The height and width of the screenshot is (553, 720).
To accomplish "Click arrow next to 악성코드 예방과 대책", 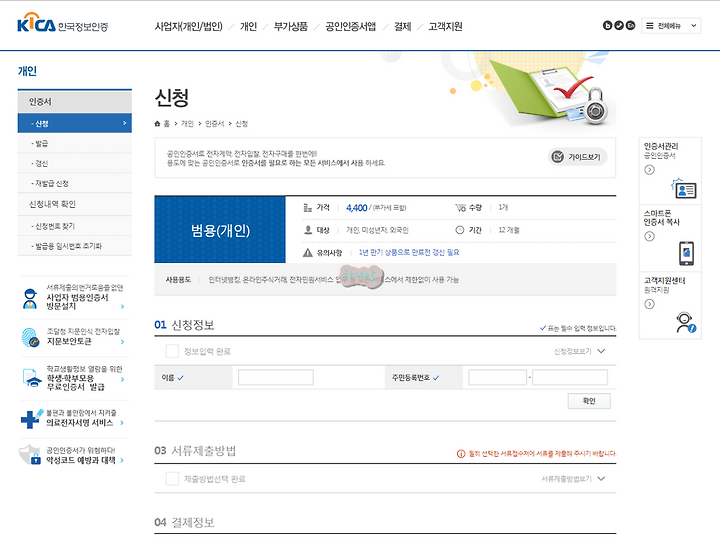I will click(x=122, y=460).
